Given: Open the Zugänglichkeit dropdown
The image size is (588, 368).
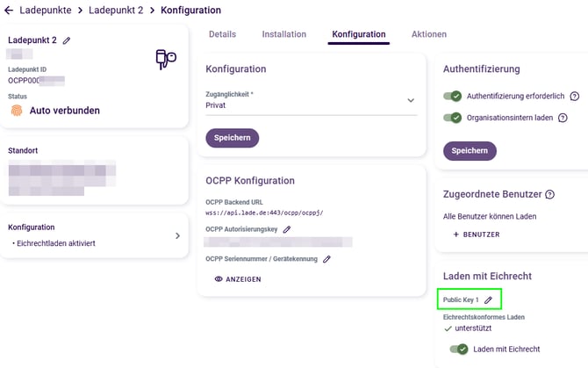Looking at the screenshot, I should point(311,100).
